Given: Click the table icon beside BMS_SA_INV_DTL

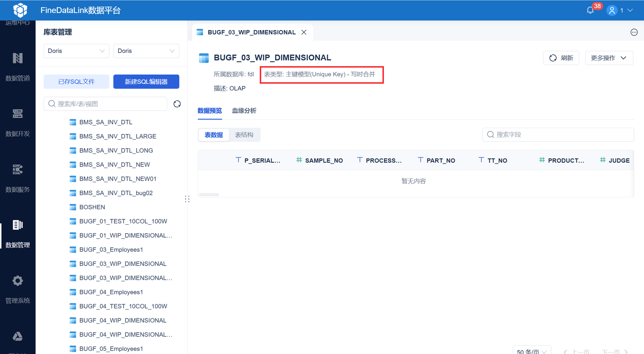Looking at the screenshot, I should point(73,122).
